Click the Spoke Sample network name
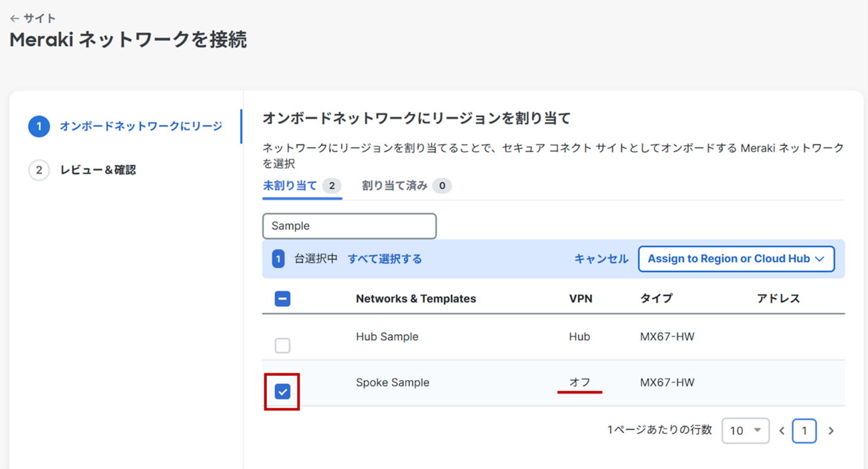 point(393,383)
